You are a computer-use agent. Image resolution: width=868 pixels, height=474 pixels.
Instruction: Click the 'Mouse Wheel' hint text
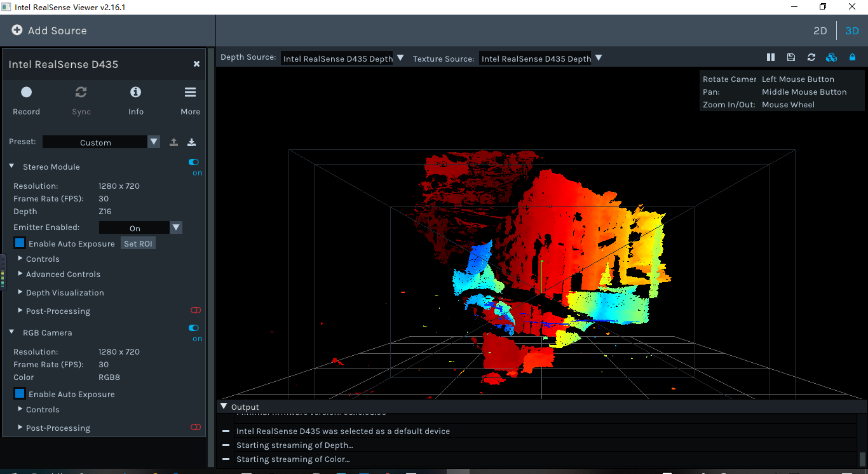pyautogui.click(x=788, y=105)
